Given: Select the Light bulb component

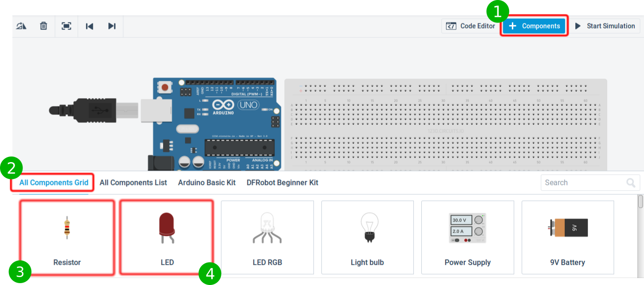Looking at the screenshot, I should pyautogui.click(x=367, y=237).
